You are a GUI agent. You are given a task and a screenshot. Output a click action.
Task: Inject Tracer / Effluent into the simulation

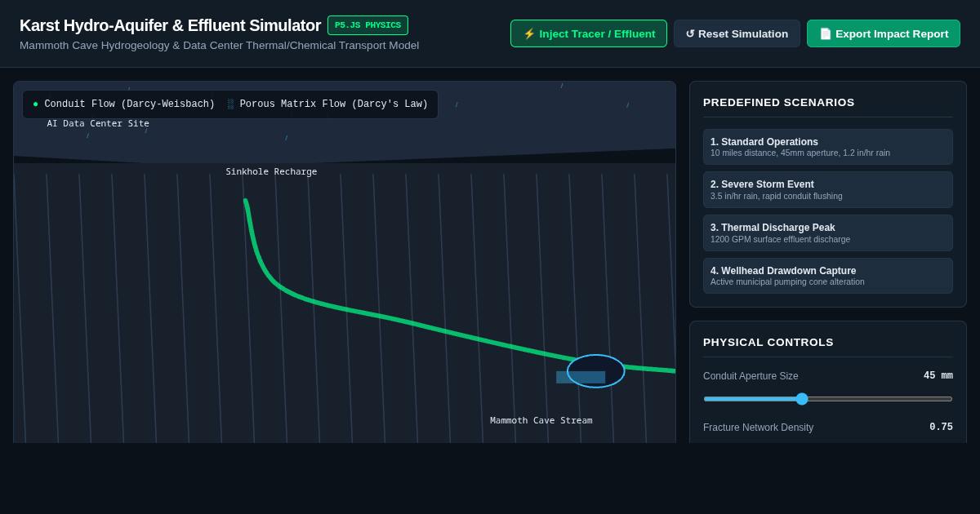click(589, 33)
